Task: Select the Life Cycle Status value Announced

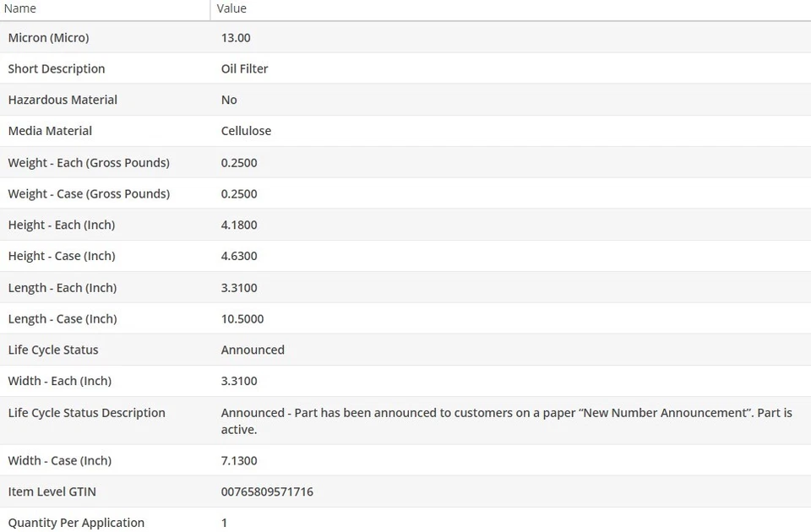Action: pyautogui.click(x=253, y=350)
